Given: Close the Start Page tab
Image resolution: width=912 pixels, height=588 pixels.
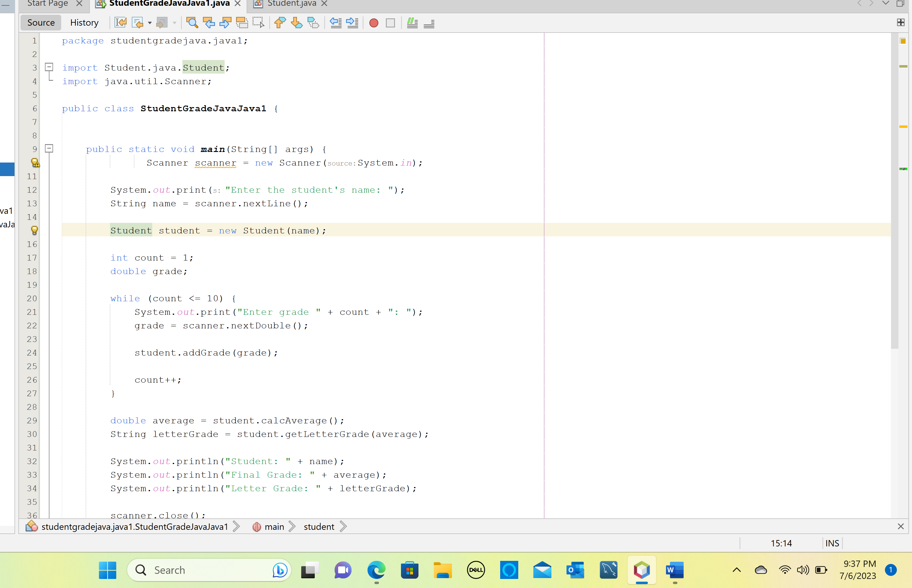Looking at the screenshot, I should tap(79, 4).
